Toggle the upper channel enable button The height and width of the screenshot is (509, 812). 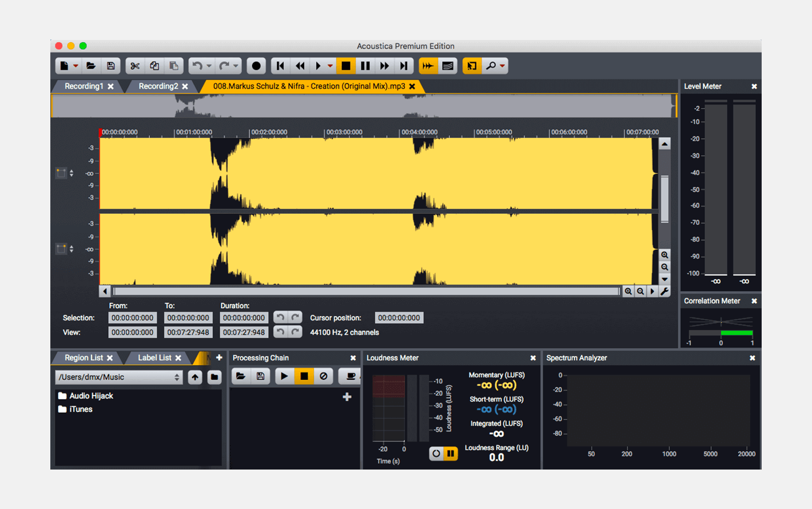tap(61, 173)
